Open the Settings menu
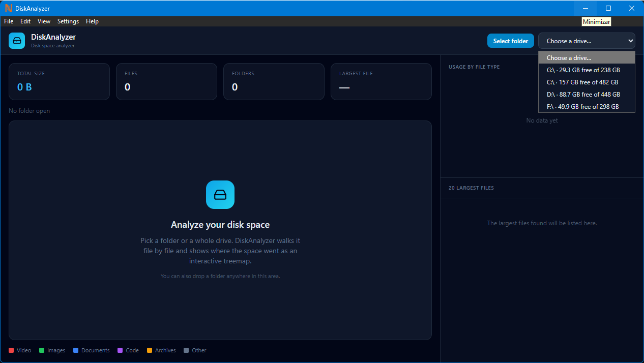 click(x=68, y=21)
